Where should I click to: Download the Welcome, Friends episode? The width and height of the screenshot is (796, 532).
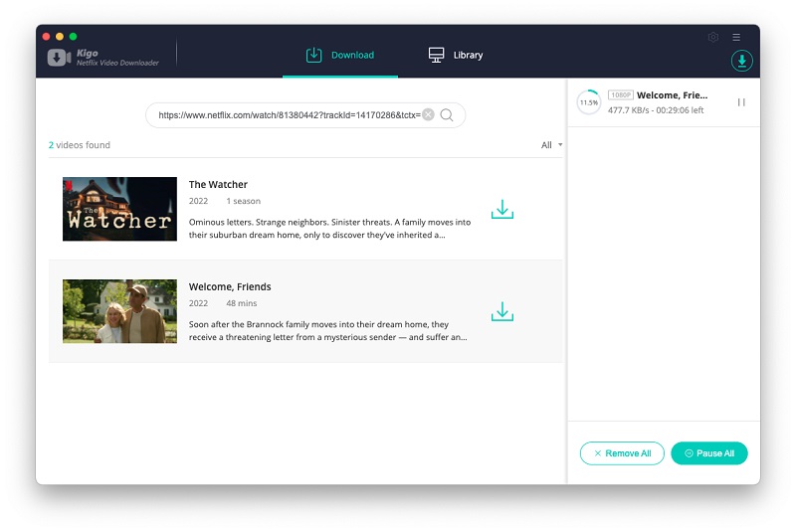(x=502, y=311)
